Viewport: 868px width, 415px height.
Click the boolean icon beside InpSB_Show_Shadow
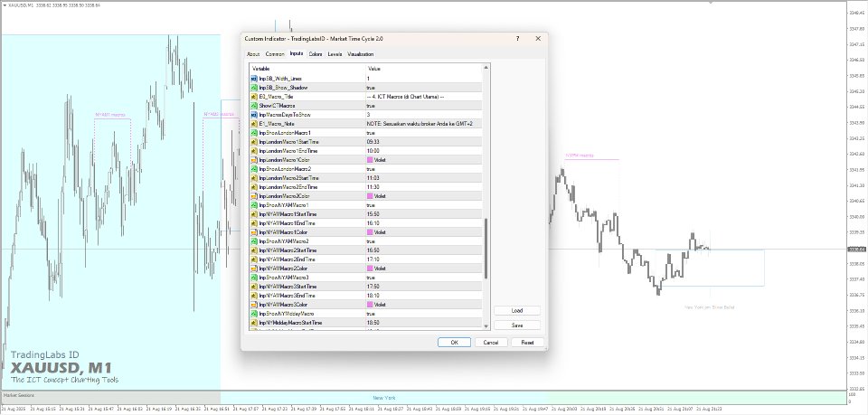(254, 88)
